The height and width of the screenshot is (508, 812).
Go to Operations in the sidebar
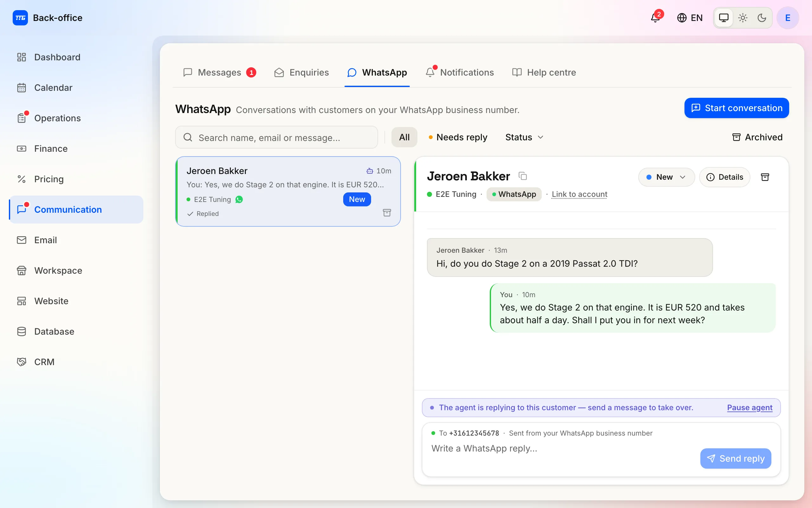(x=76, y=118)
